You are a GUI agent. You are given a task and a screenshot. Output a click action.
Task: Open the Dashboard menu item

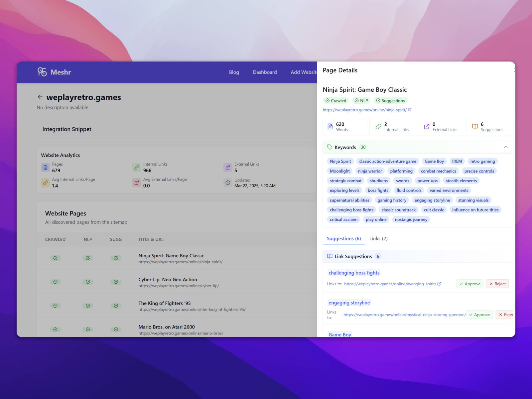coord(265,72)
